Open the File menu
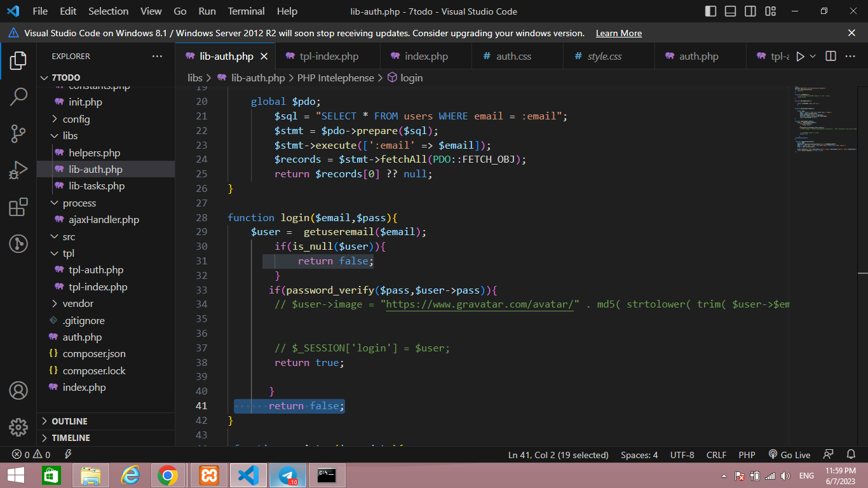Viewport: 868px width, 488px height. (x=40, y=11)
